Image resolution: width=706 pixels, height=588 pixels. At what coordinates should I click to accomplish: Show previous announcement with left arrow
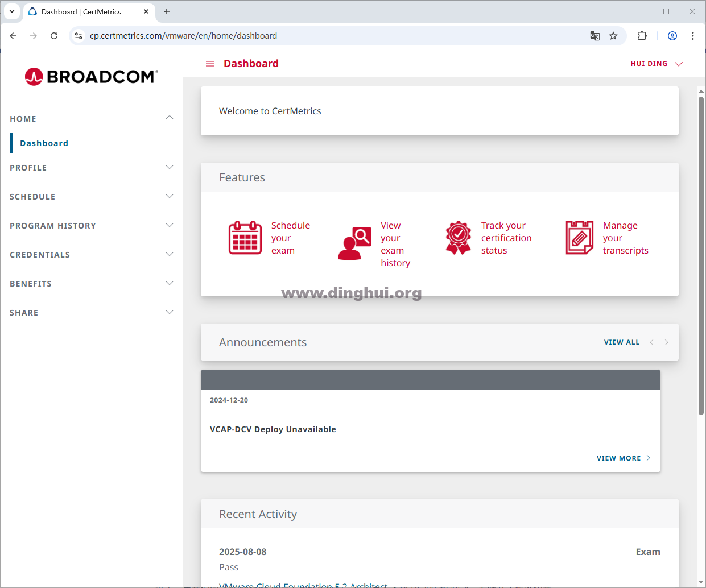pyautogui.click(x=652, y=342)
